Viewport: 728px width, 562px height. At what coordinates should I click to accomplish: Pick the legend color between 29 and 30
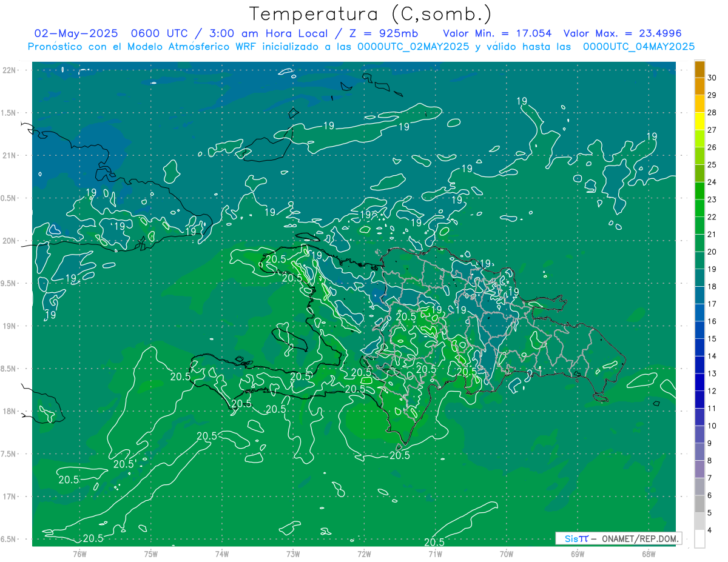click(699, 87)
